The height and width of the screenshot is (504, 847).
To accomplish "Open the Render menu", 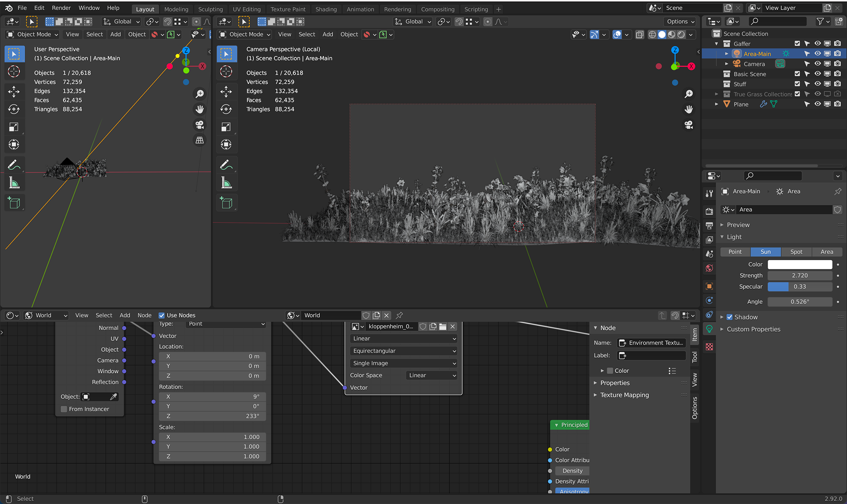I will [61, 8].
